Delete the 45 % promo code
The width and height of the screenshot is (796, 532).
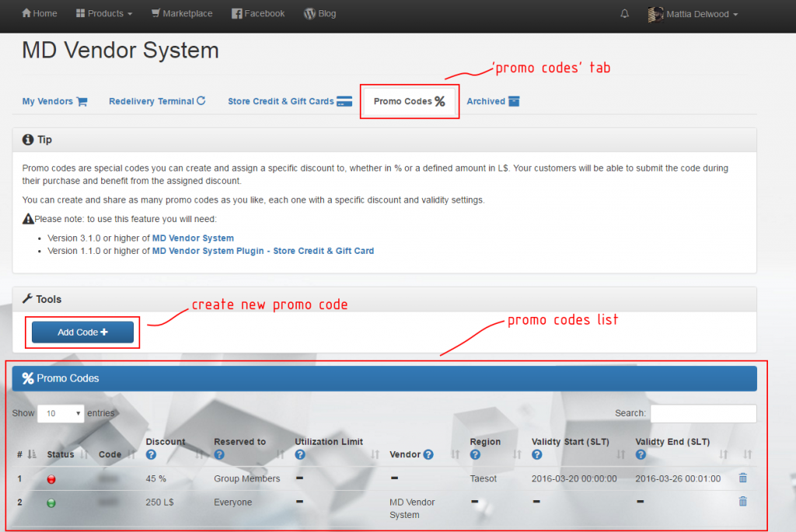click(742, 478)
